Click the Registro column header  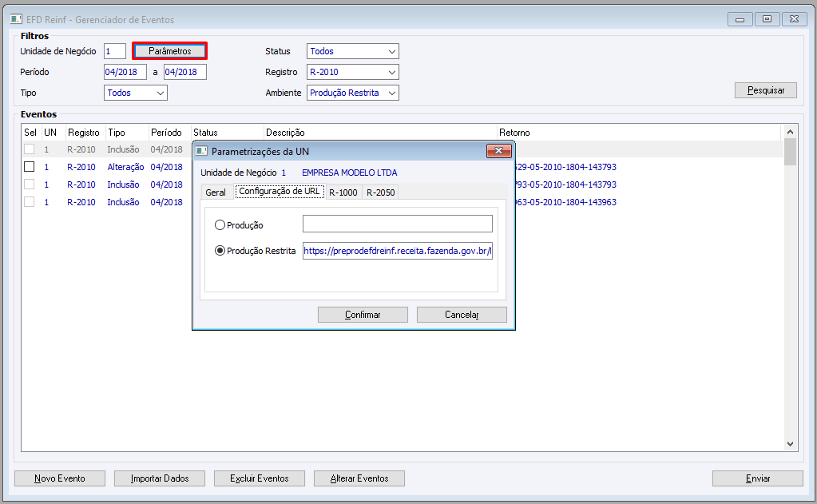click(83, 133)
